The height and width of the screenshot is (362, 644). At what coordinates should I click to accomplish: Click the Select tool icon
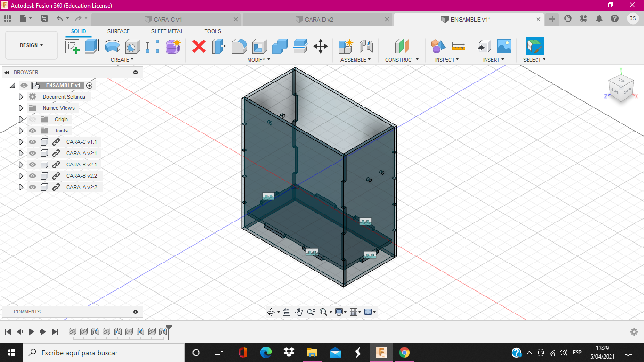[x=535, y=46]
